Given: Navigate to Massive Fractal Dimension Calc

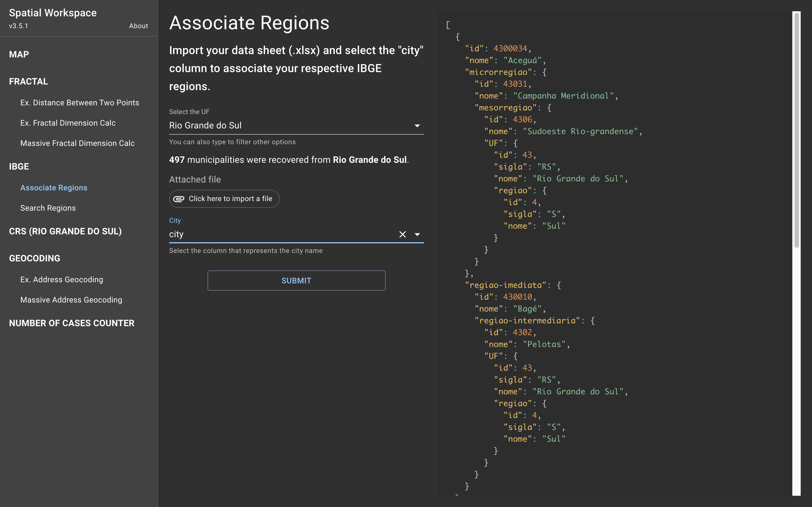Looking at the screenshot, I should click(77, 143).
